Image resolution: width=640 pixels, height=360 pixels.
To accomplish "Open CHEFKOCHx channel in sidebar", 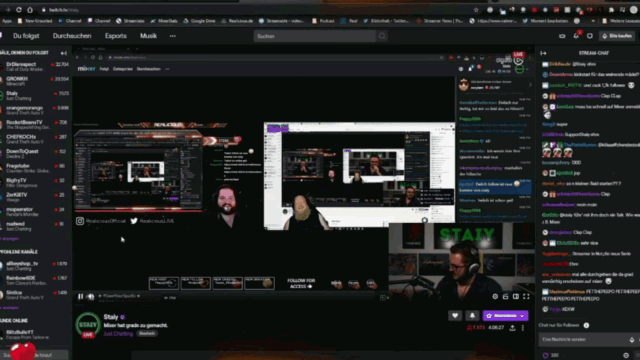I will pyautogui.click(x=35, y=139).
